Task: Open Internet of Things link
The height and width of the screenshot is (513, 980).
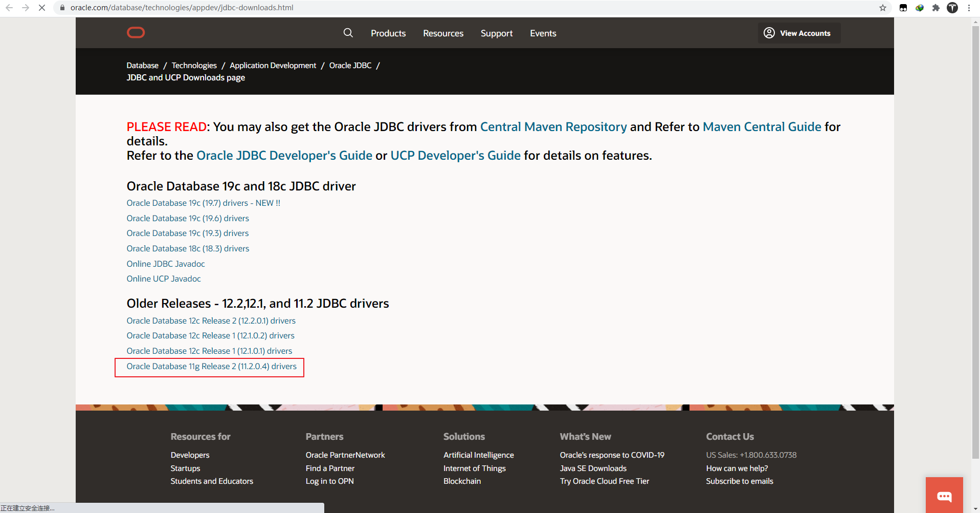Action: 475,468
